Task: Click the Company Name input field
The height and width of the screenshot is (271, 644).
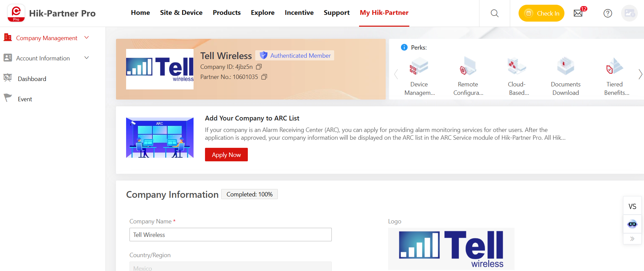Action: (x=231, y=235)
